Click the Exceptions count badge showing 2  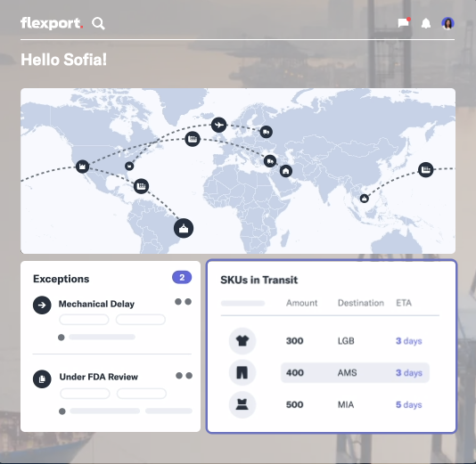point(182,277)
